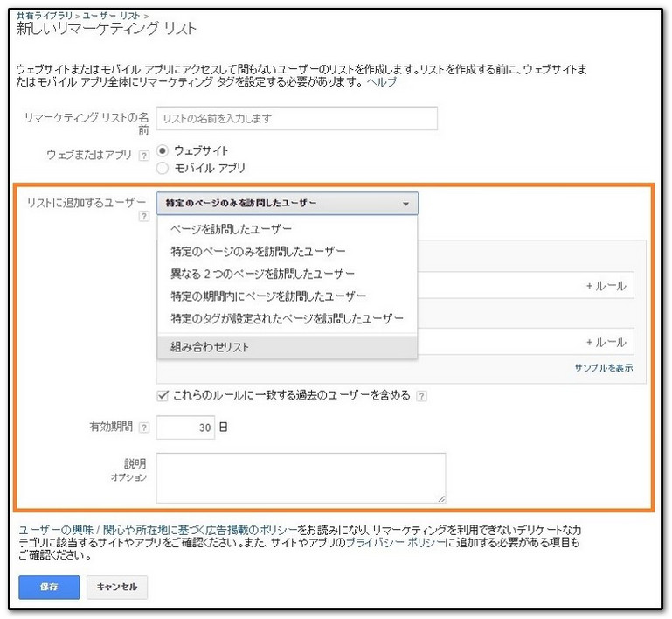
Task: Toggle これらのルールに一致する過去のユーザーを含める checkbox
Action: [x=163, y=395]
